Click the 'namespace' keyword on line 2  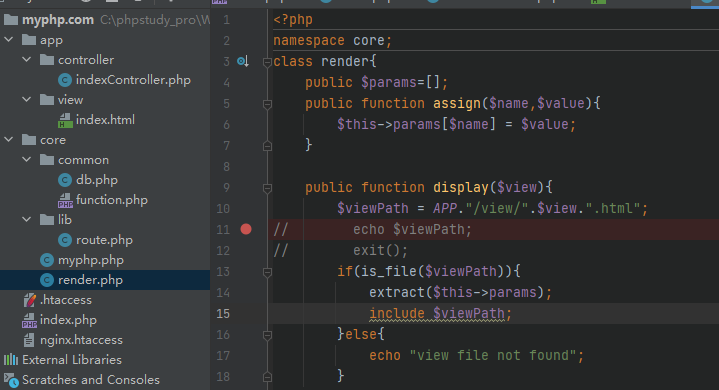pyautogui.click(x=309, y=40)
